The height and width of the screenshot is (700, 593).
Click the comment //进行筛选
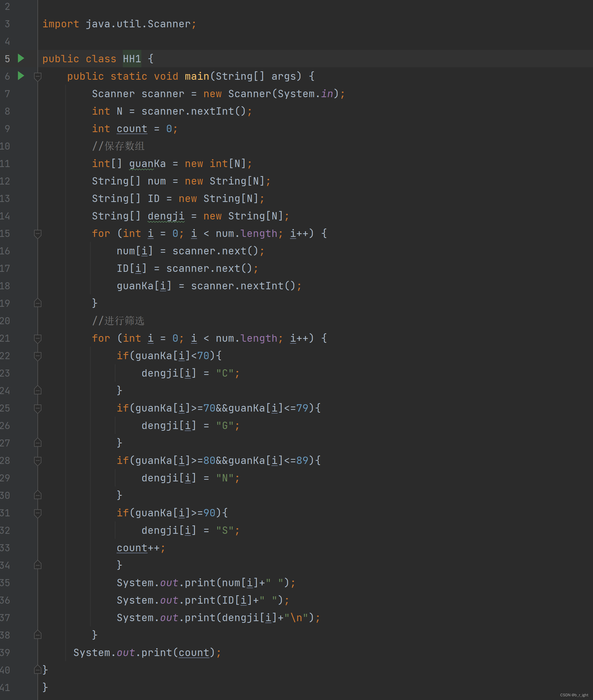tap(118, 321)
